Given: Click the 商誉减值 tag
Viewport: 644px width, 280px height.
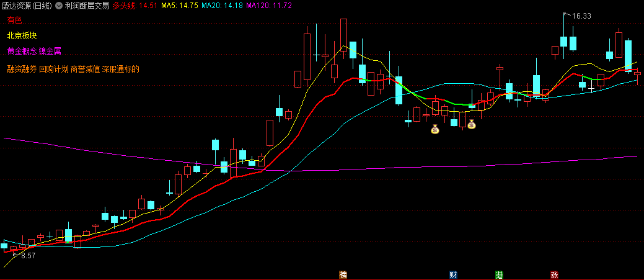Looking at the screenshot, I should (86, 69).
